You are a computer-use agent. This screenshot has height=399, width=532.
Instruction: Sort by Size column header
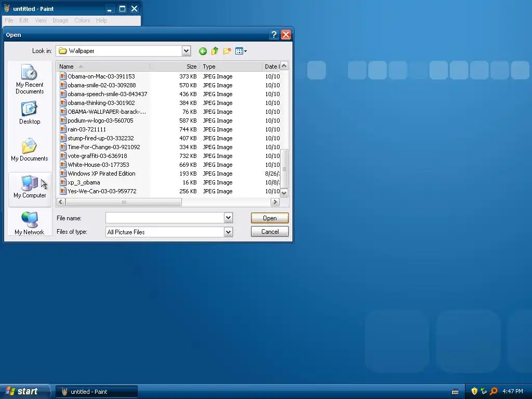pos(175,66)
